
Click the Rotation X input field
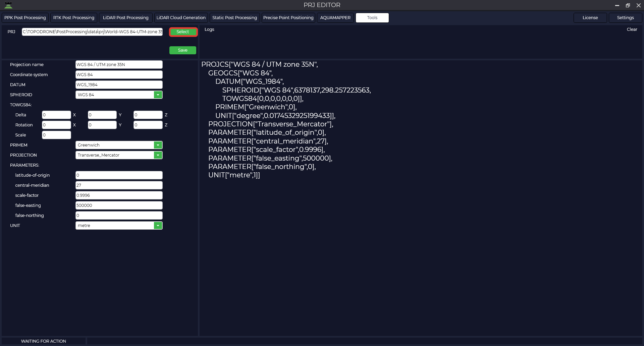tap(56, 125)
